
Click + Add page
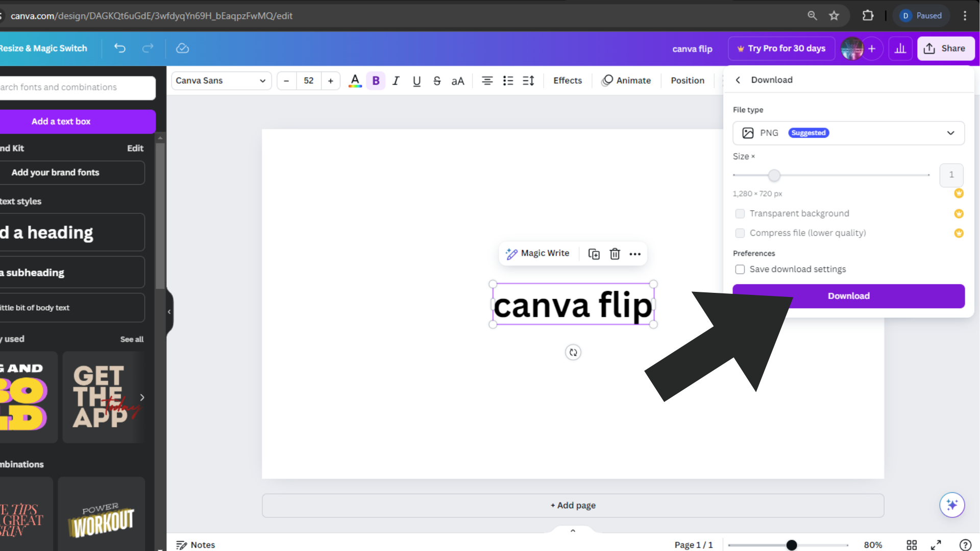click(x=573, y=506)
